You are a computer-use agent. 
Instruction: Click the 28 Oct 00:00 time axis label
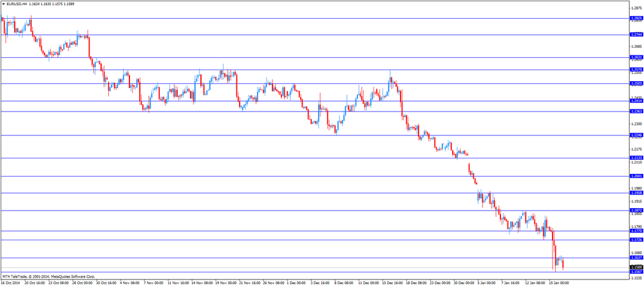coord(82,283)
